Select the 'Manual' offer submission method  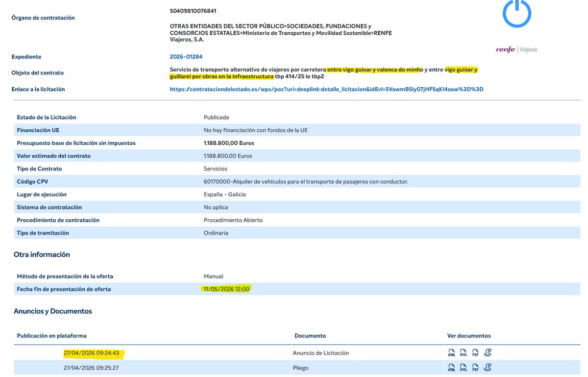point(214,276)
